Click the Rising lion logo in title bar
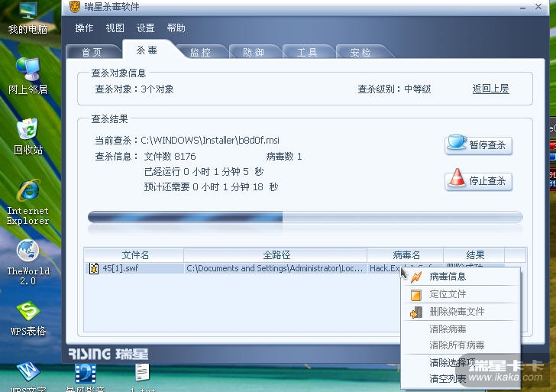 point(75,6)
